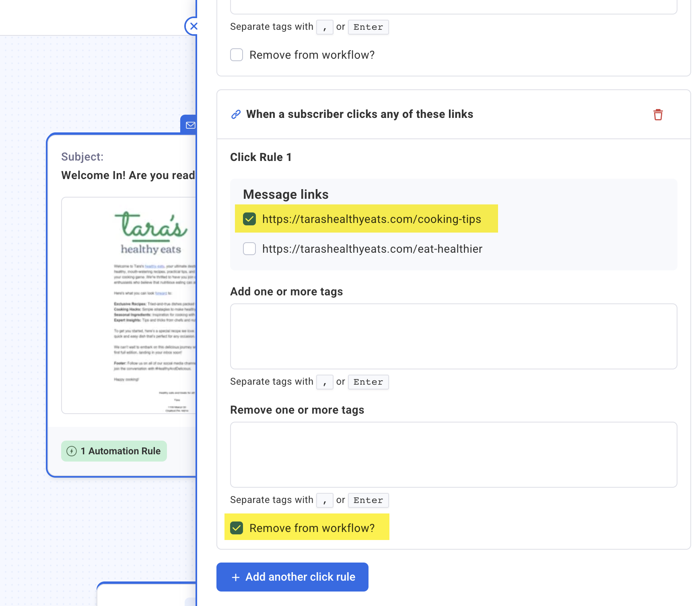
Task: Select the eat-healthier URL label
Action: [372, 249]
